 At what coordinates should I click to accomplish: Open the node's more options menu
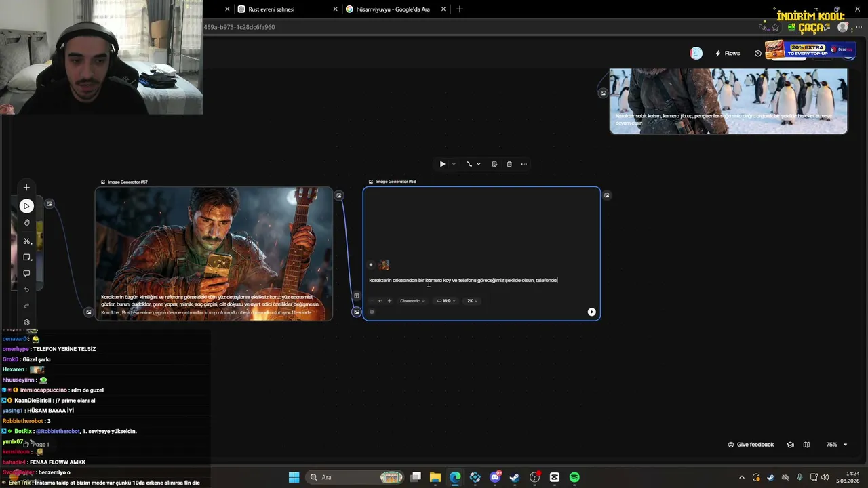point(524,164)
